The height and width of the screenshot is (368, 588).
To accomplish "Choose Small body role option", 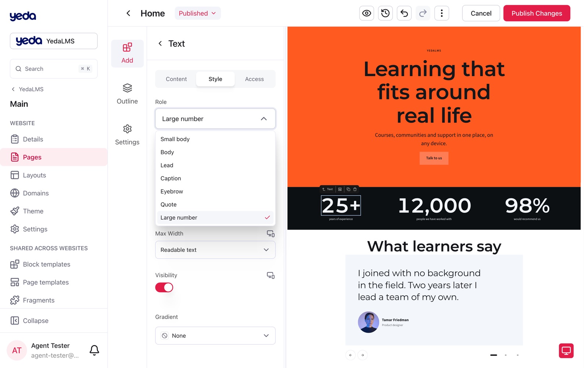I will 215,139.
